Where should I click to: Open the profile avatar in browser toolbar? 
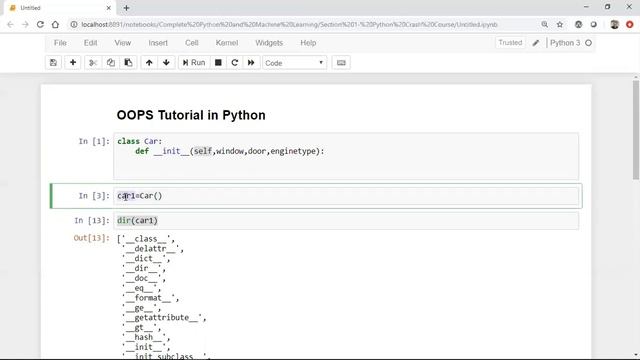(x=615, y=24)
